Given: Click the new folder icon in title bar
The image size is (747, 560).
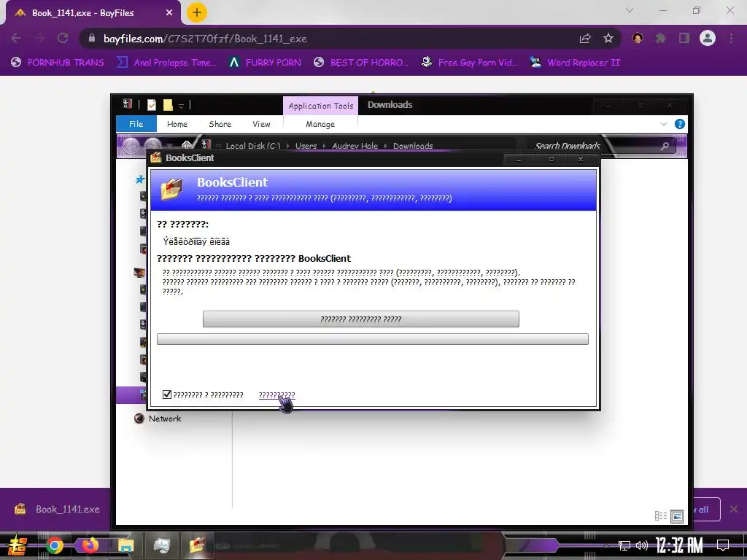Looking at the screenshot, I should (x=168, y=105).
